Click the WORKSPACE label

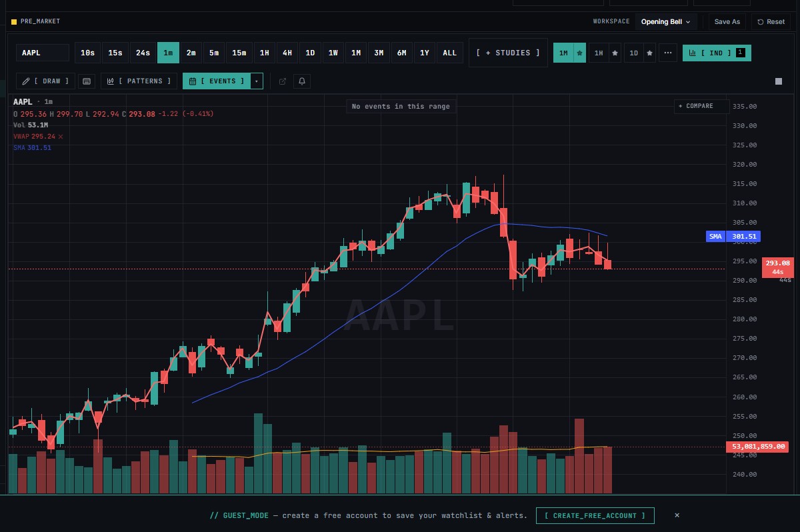(x=611, y=22)
